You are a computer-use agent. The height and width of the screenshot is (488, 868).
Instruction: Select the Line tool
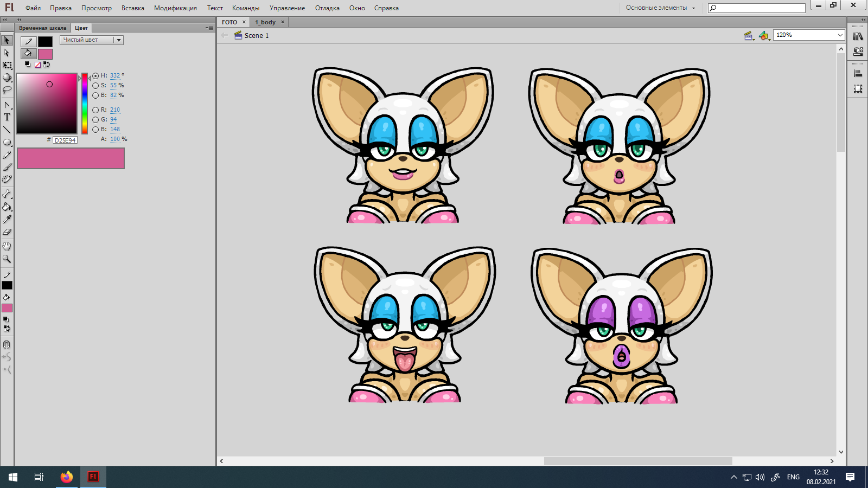[x=7, y=130]
